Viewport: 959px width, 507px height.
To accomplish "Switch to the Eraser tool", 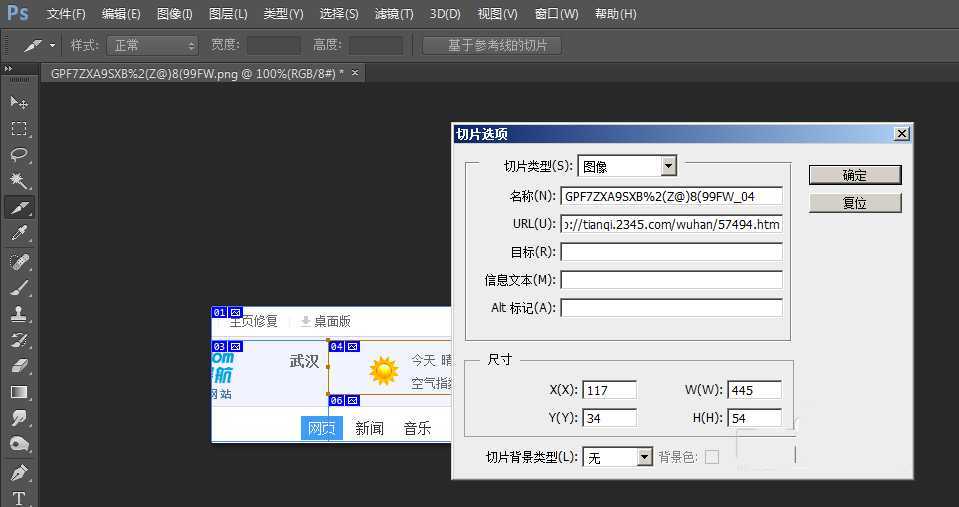I will click(x=19, y=365).
